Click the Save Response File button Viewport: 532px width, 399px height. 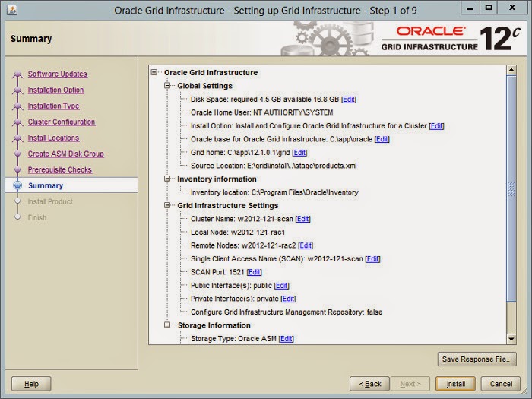(477, 359)
